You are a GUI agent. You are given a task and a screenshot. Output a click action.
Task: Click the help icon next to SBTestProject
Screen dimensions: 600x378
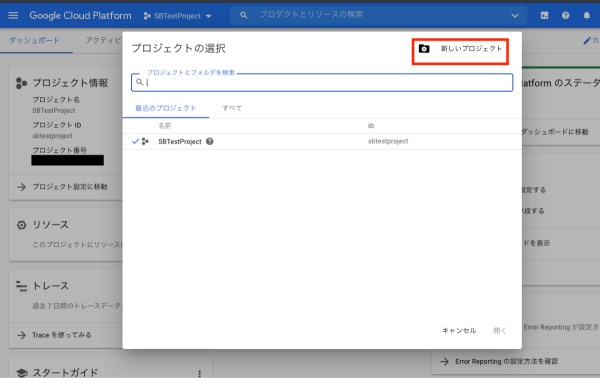[210, 141]
